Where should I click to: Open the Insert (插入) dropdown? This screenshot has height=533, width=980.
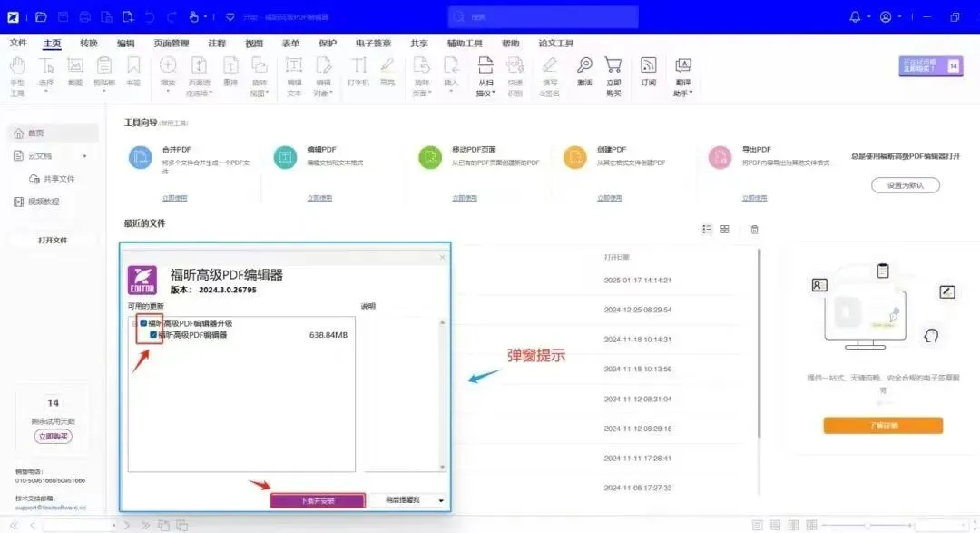(451, 92)
